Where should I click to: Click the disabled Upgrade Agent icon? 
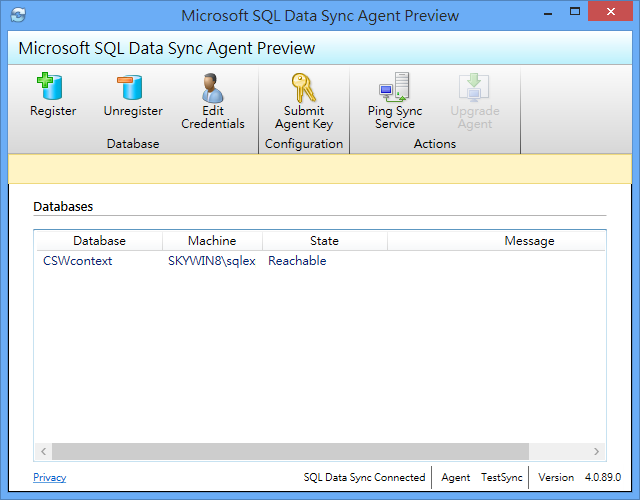(474, 87)
